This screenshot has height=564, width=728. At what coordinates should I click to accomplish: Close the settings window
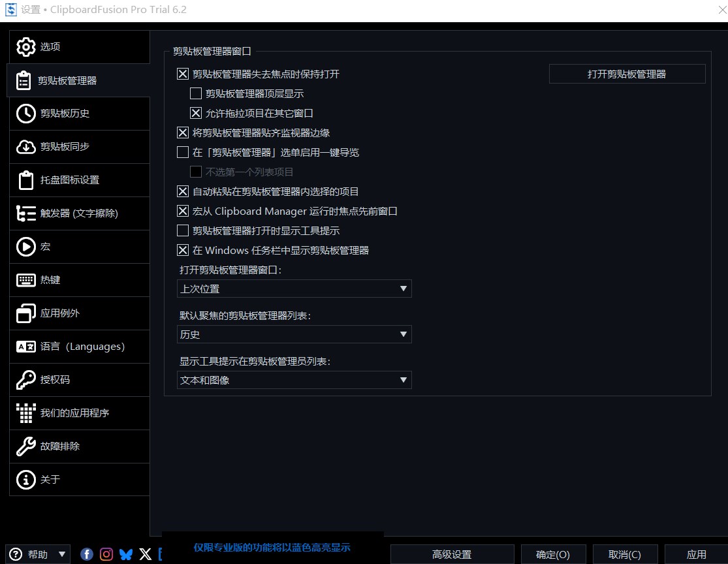722,10
